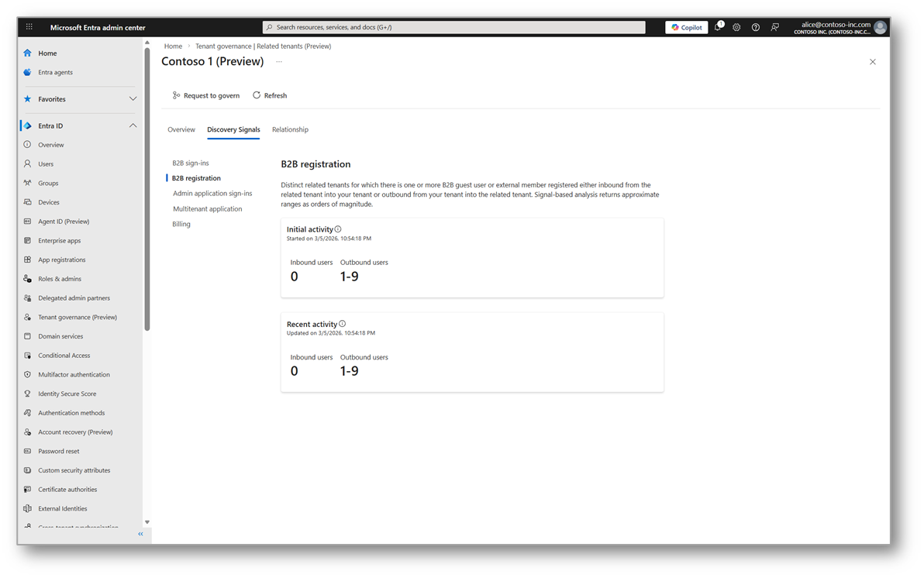Click the Home icon in sidebar
Screen dimensions: 924x578
pos(27,53)
